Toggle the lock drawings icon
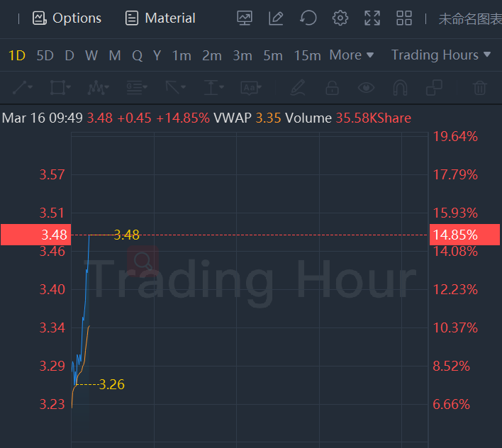This screenshot has width=502, height=448. tap(332, 88)
